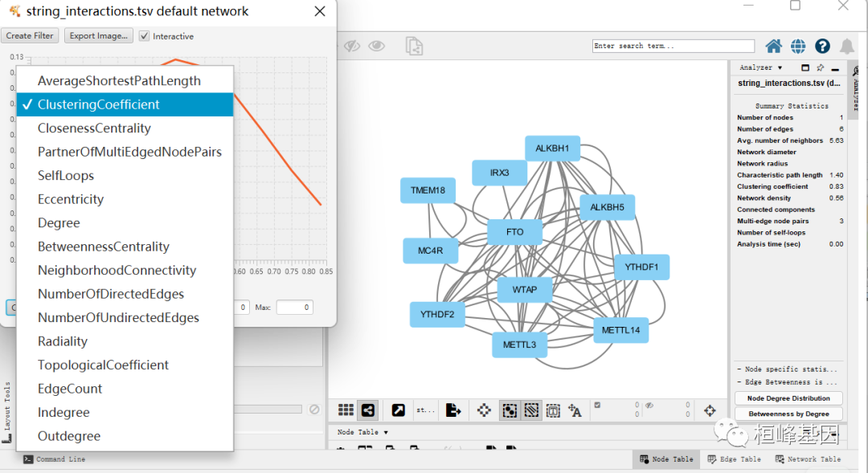Switch to the Edge Table tab
This screenshot has width=868, height=473.
click(734, 459)
